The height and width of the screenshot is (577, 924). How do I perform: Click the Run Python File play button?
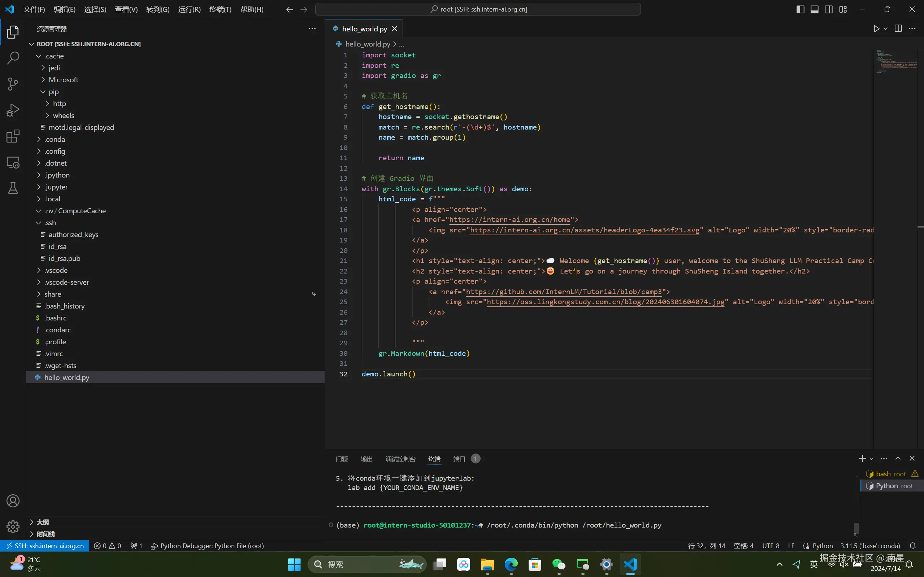[876, 29]
